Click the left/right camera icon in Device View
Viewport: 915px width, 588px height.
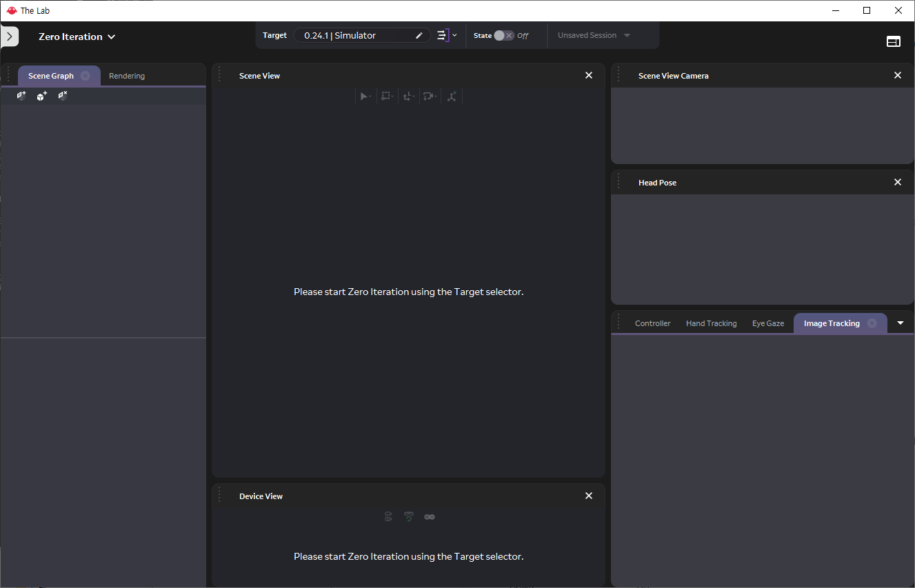click(388, 516)
